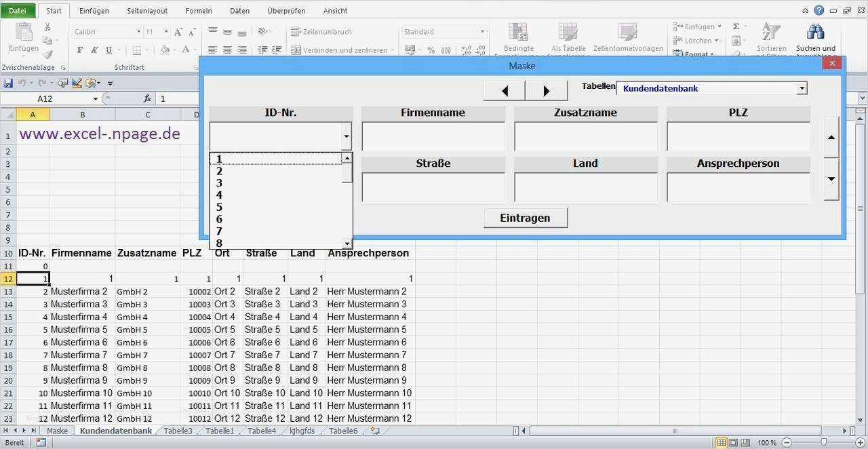
Task: Toggle Zeilenumbruch wrap text
Action: 321,32
